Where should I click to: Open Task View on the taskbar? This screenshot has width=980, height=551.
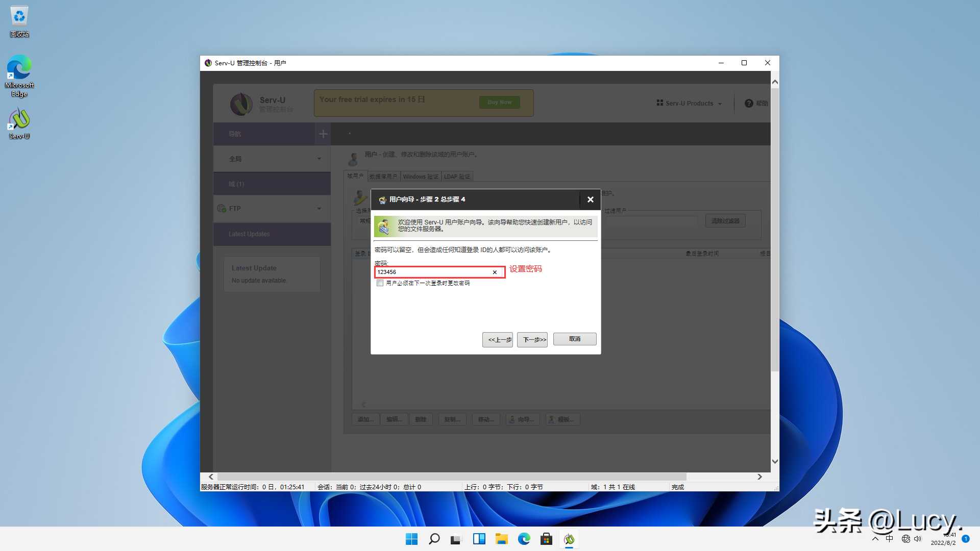coord(456,539)
